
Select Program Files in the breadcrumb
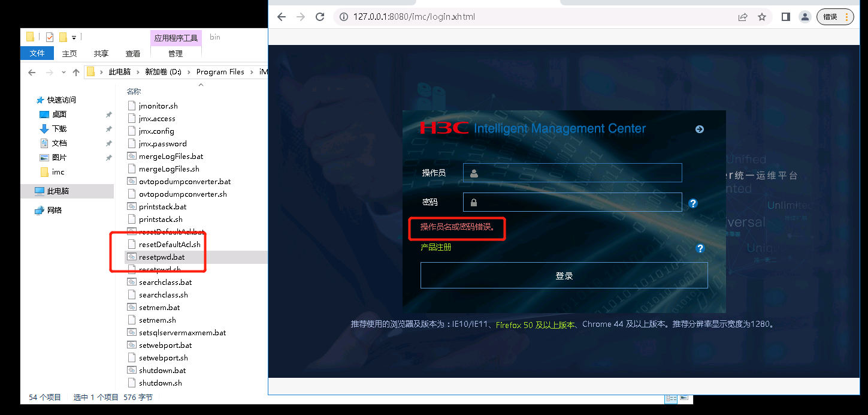220,72
